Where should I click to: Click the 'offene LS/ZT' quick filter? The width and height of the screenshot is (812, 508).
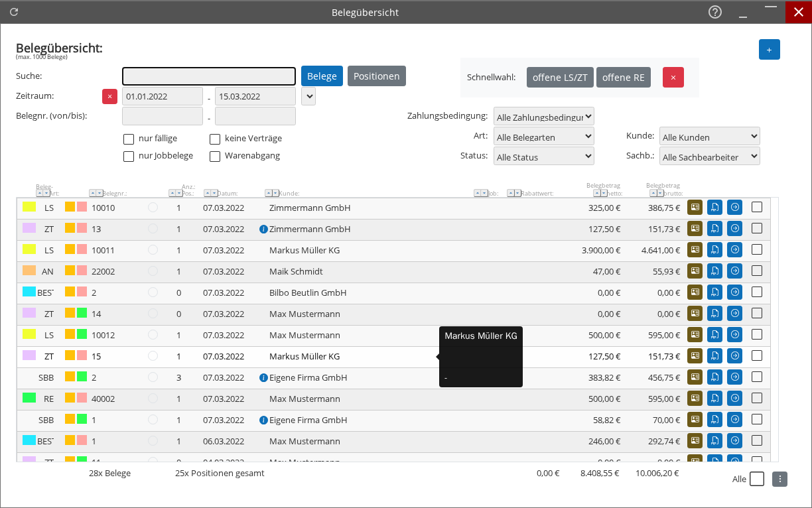pyautogui.click(x=560, y=78)
